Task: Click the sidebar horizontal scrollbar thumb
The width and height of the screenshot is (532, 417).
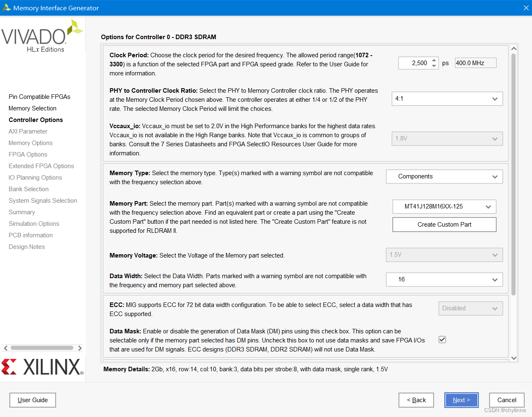Action: [x=42, y=348]
